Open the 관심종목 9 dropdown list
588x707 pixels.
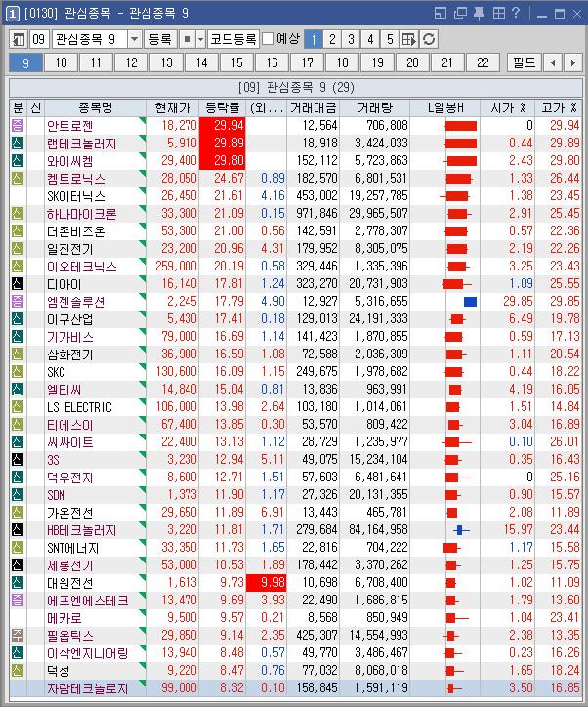coord(134,39)
